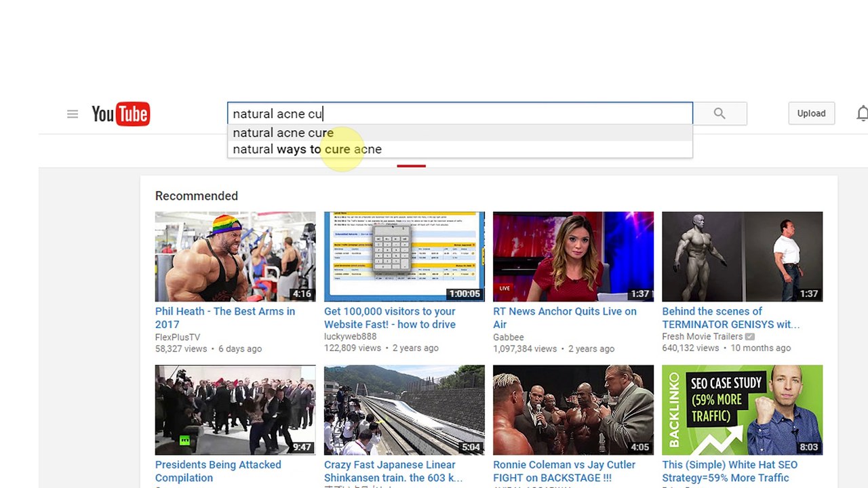Open the notifications bell
Image resolution: width=868 pixels, height=488 pixels.
tap(862, 114)
